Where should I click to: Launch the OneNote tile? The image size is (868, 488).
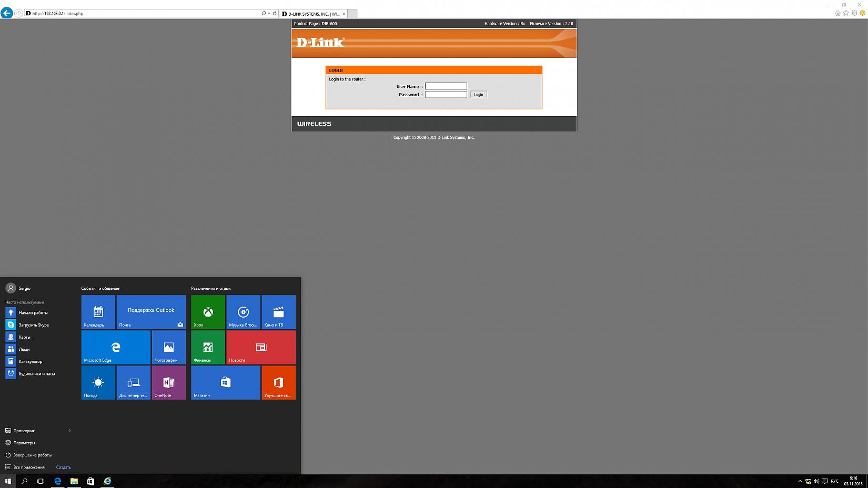pyautogui.click(x=169, y=382)
